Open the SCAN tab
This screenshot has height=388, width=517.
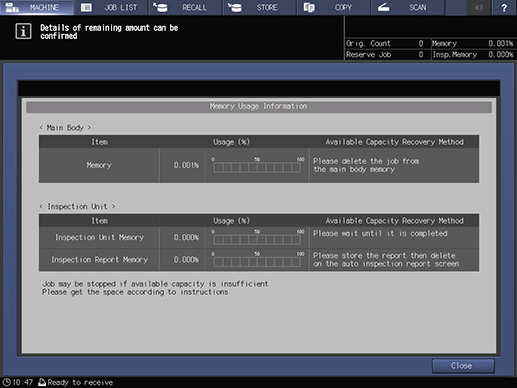(x=408, y=7)
